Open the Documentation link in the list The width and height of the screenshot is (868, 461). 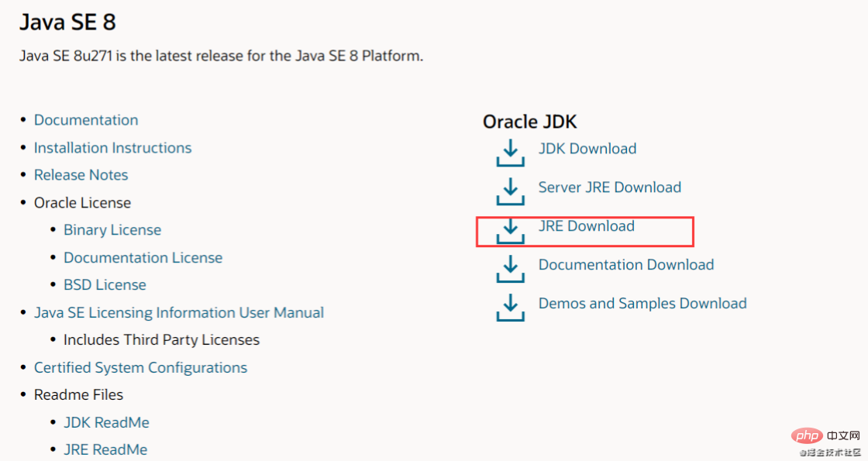(x=86, y=120)
